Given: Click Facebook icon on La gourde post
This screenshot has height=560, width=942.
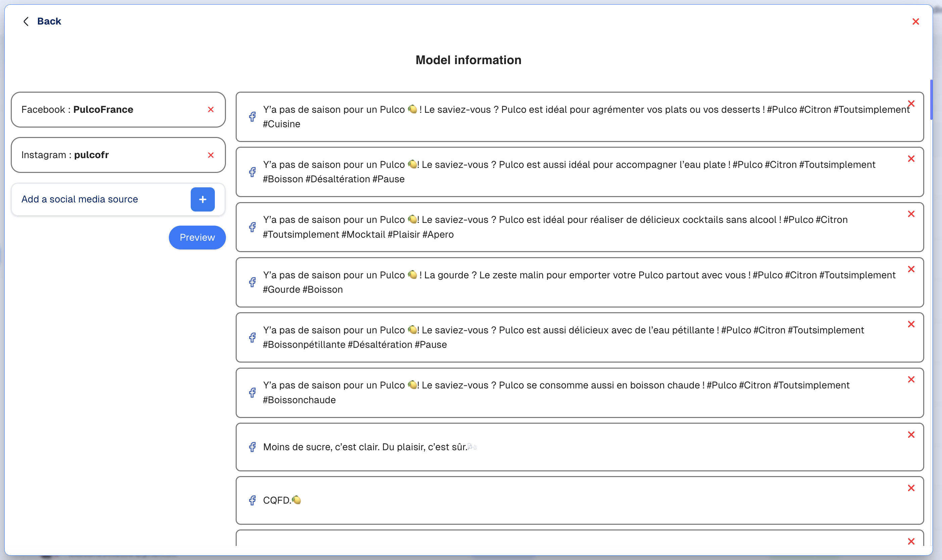Looking at the screenshot, I should point(252,282).
